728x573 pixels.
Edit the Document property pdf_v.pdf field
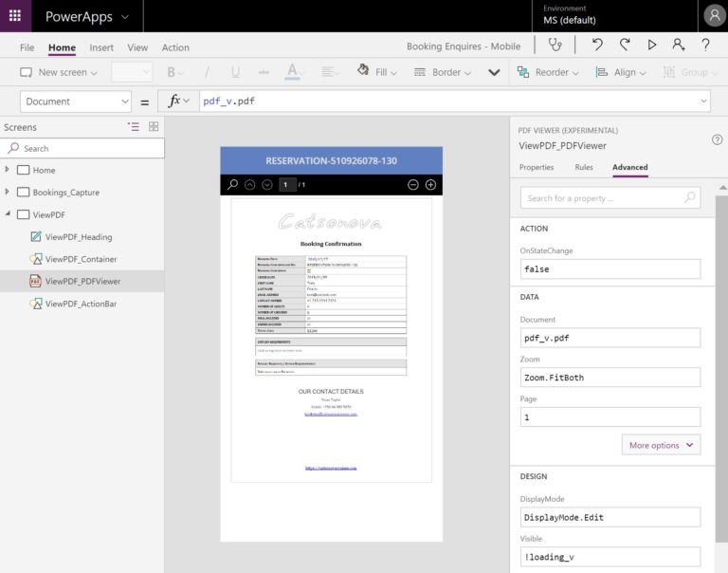[x=610, y=338]
